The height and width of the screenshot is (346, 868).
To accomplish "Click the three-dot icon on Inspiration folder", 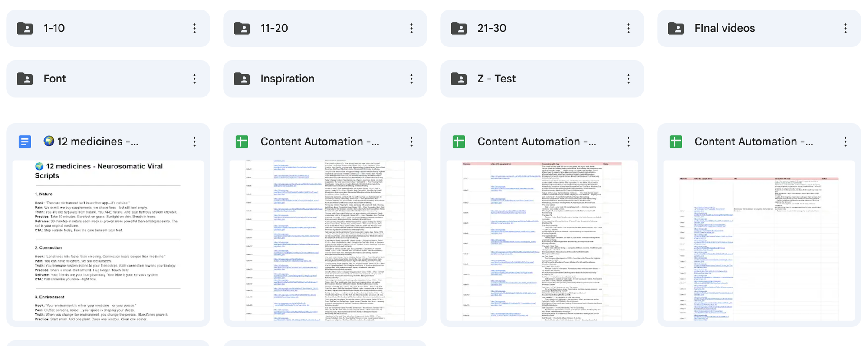I will tap(411, 79).
